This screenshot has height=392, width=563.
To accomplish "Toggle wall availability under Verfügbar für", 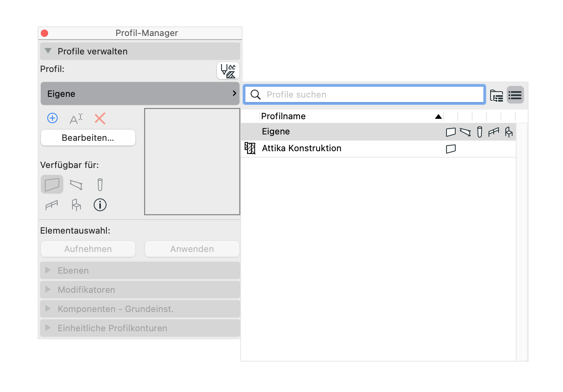I will click(x=52, y=184).
